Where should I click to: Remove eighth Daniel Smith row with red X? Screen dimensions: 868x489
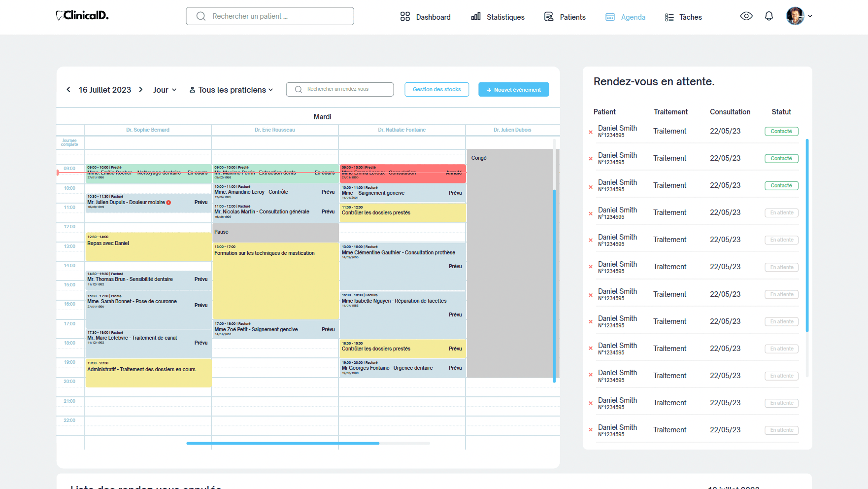591,322
